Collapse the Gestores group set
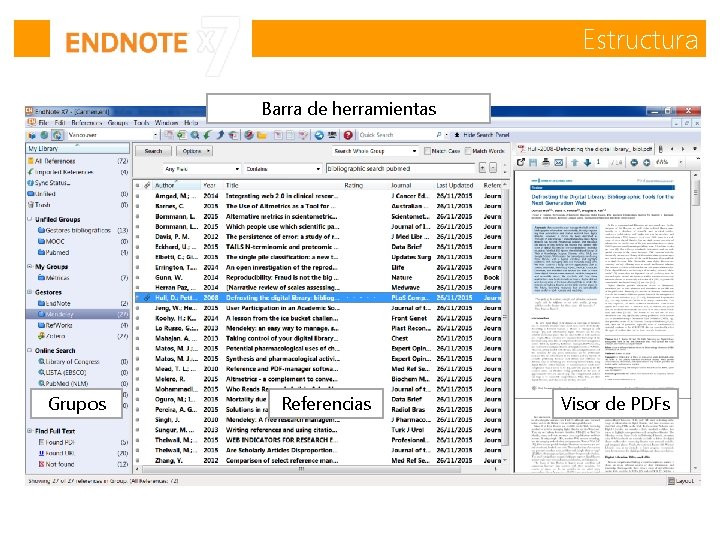The height and width of the screenshot is (540, 720). click(x=30, y=292)
